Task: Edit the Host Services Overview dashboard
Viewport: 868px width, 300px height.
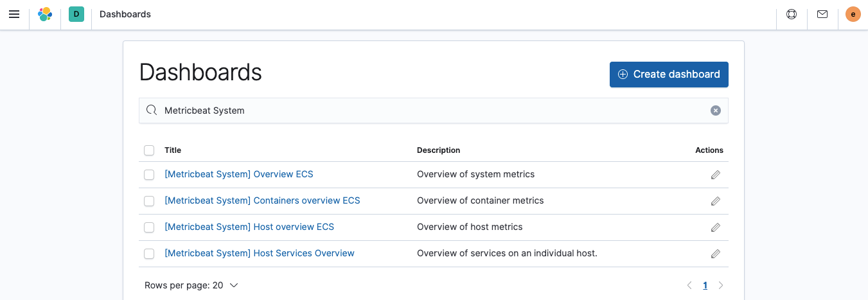Action: tap(716, 254)
